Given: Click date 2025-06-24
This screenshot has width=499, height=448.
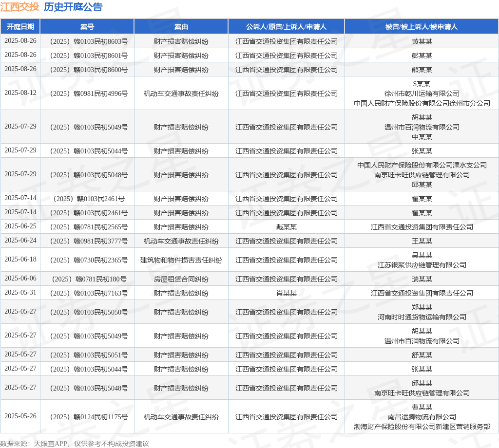Looking at the screenshot, I should (20, 240).
